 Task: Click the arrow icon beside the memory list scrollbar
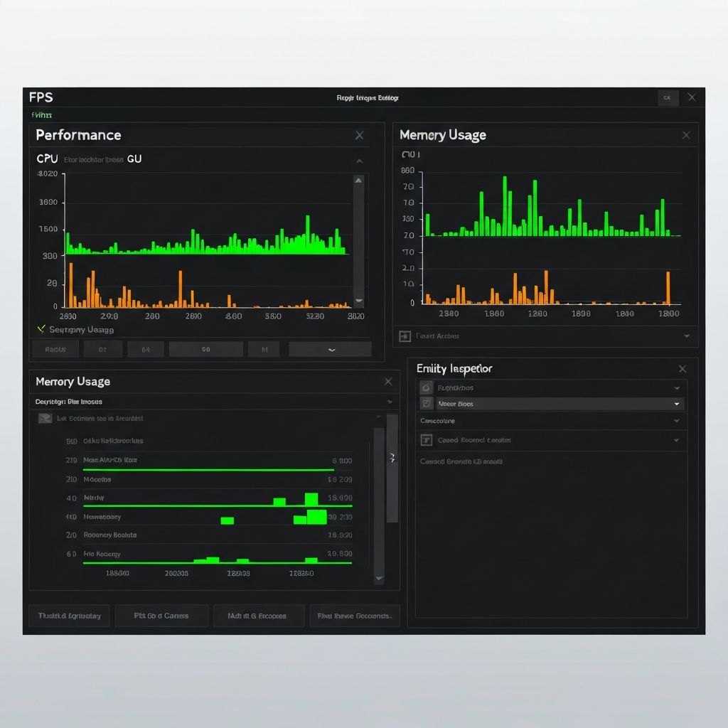pyautogui.click(x=392, y=459)
